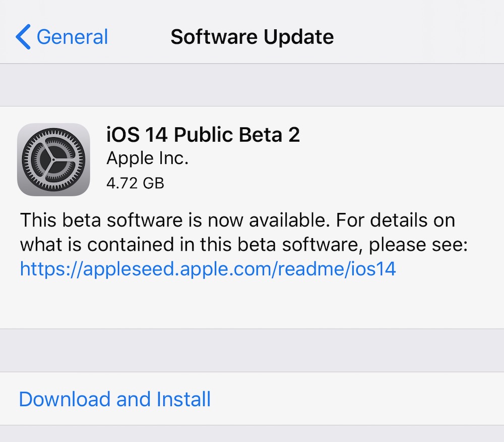Viewport: 504px width, 442px height.
Task: Tap the Apple Inc. developer label
Action: pyautogui.click(x=147, y=159)
